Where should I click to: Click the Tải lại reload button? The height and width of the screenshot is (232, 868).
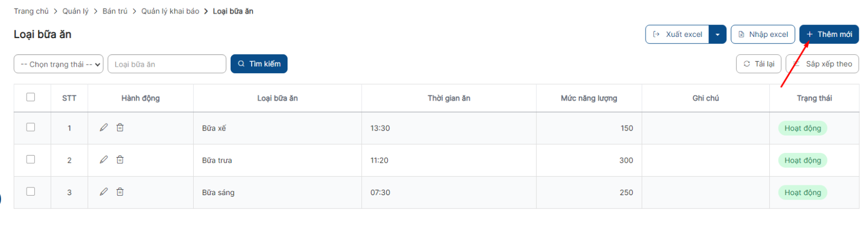point(758,64)
